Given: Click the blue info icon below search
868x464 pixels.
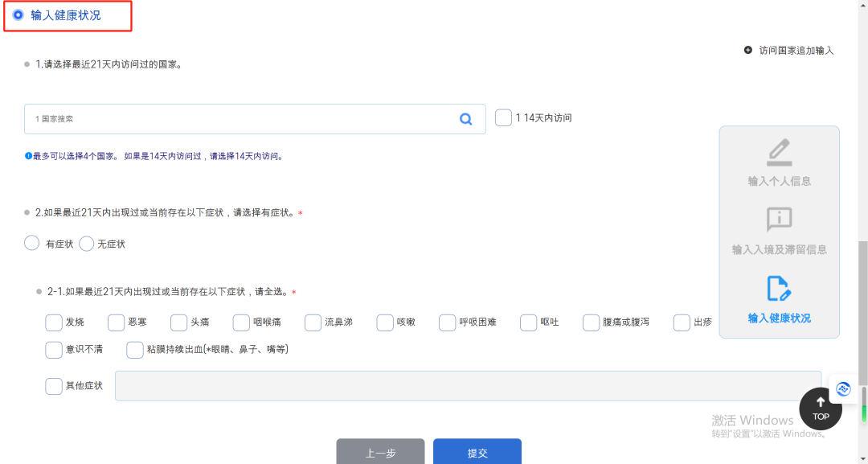Looking at the screenshot, I should 28,156.
